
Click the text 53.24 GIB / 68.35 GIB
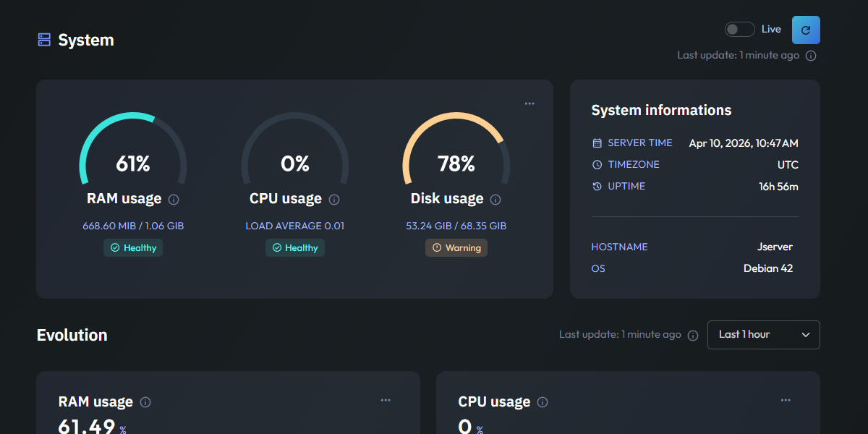456,226
